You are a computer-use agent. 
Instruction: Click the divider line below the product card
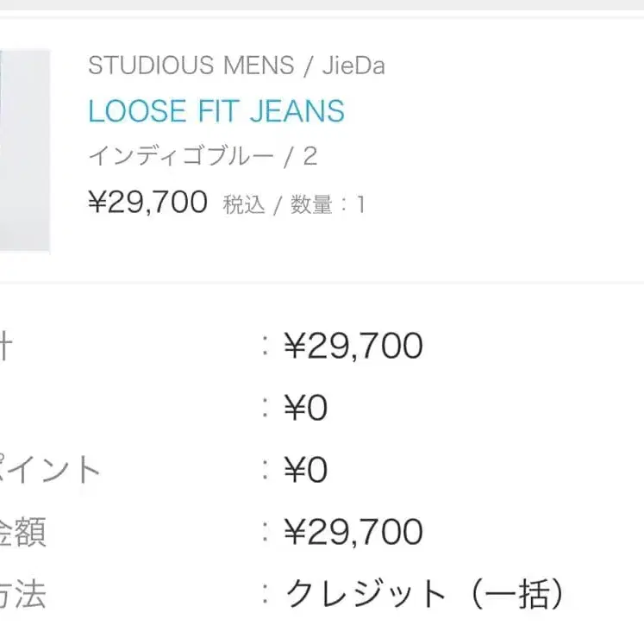pyautogui.click(x=322, y=282)
